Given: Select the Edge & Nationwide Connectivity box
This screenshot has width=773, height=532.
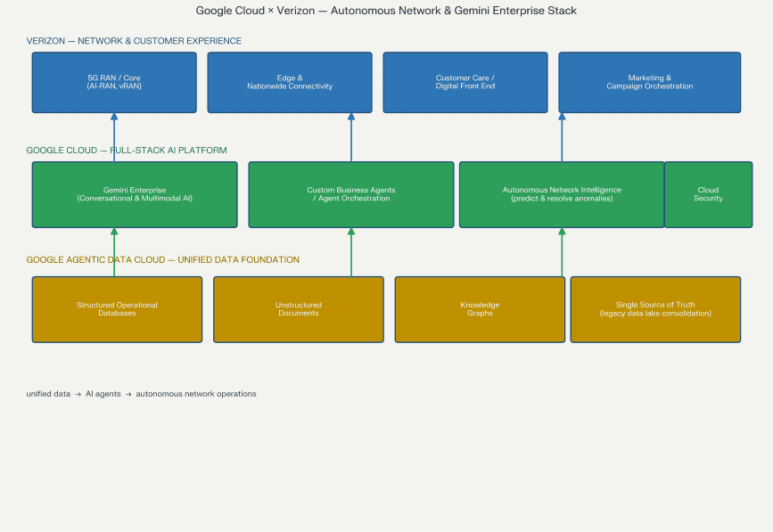Looking at the screenshot, I should pos(290,82).
